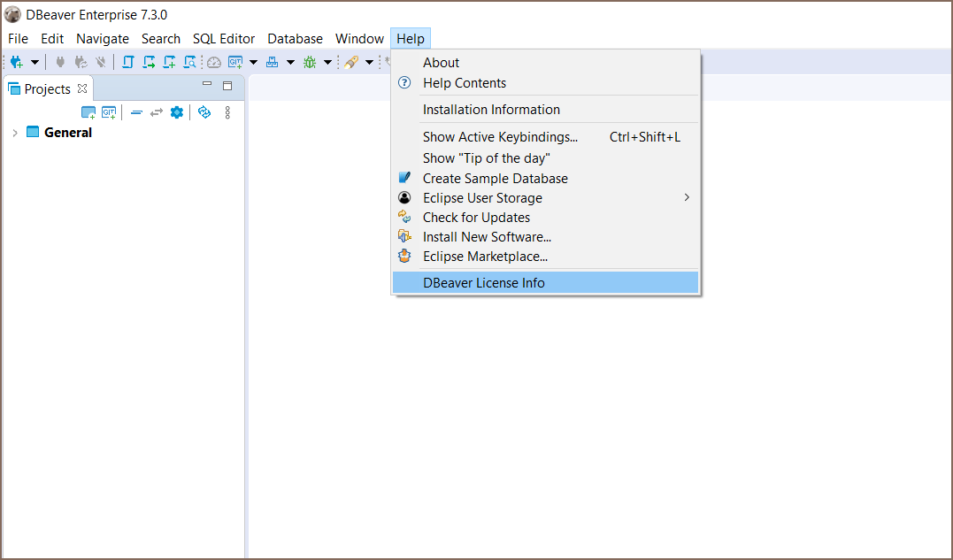
Task: Open the File menu
Action: (18, 39)
